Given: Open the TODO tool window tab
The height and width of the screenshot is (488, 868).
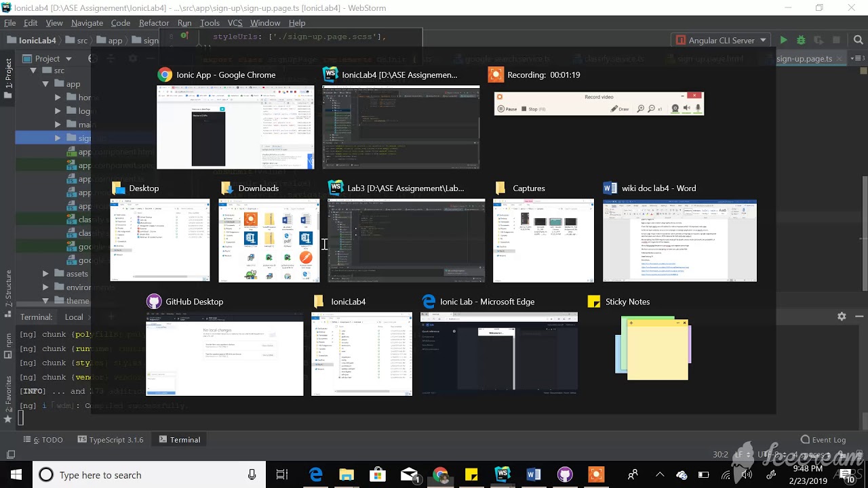Looking at the screenshot, I should pyautogui.click(x=43, y=440).
